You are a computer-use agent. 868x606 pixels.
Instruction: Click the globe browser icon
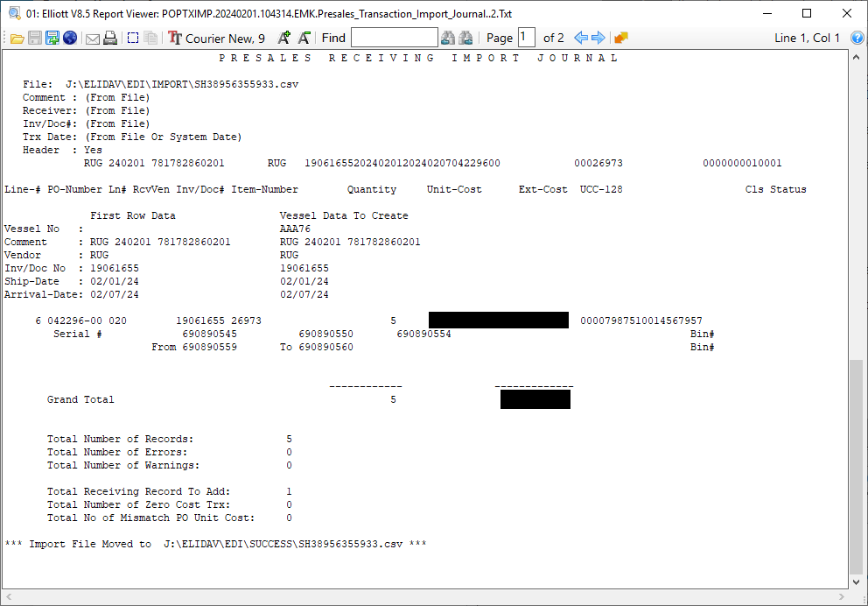[x=70, y=38]
